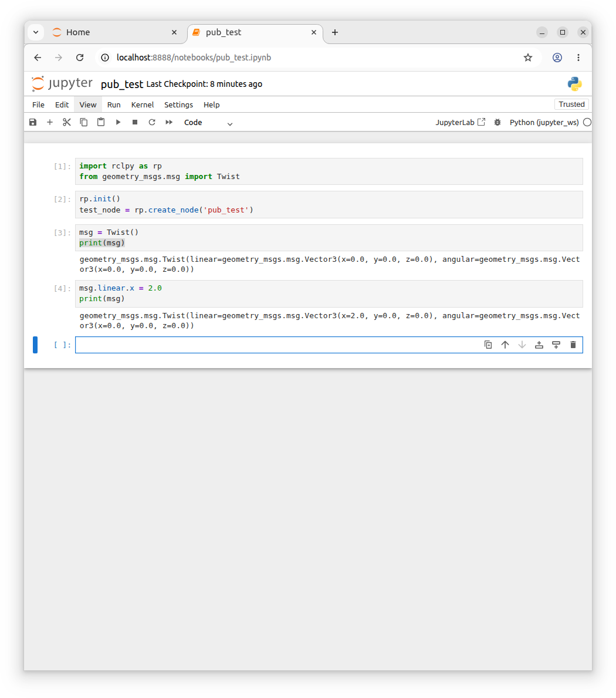The height and width of the screenshot is (698, 616).
Task: Click the [4]: prompt label
Action: pyautogui.click(x=62, y=288)
